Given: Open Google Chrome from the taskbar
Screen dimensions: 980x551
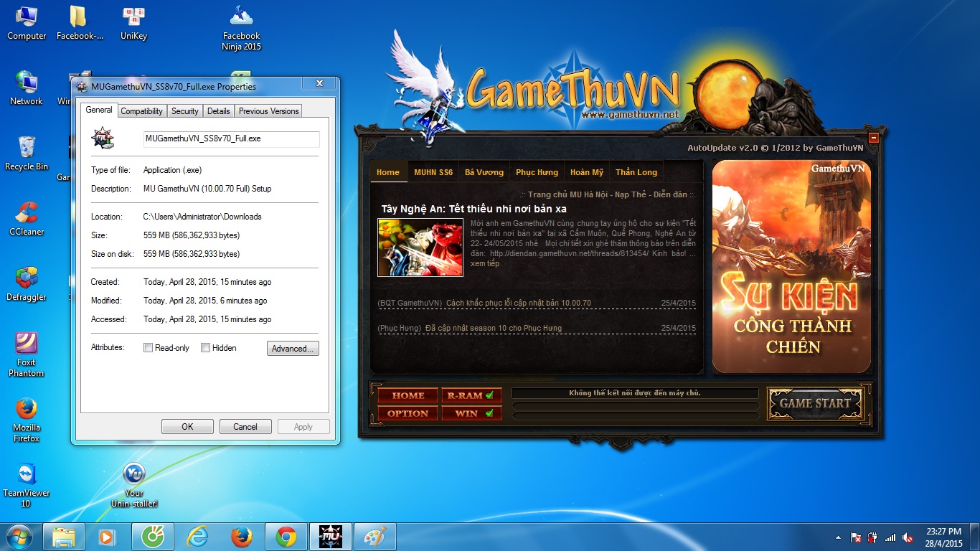Looking at the screenshot, I should pyautogui.click(x=286, y=537).
